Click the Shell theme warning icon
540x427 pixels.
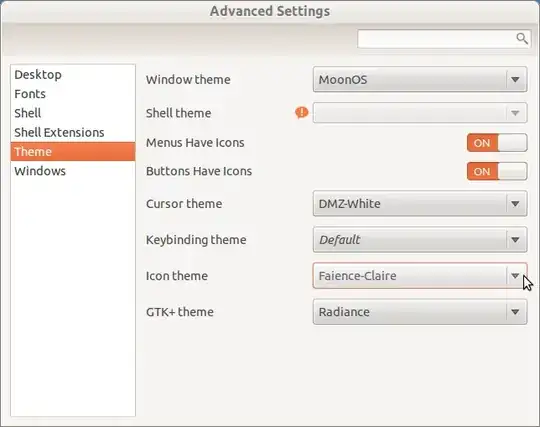(x=302, y=113)
